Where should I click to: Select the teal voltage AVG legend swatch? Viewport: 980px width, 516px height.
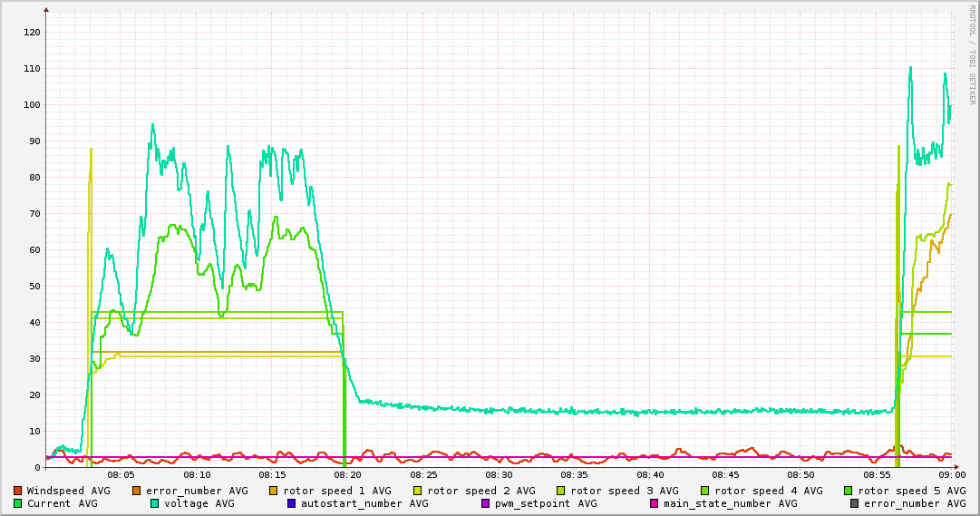tap(155, 503)
